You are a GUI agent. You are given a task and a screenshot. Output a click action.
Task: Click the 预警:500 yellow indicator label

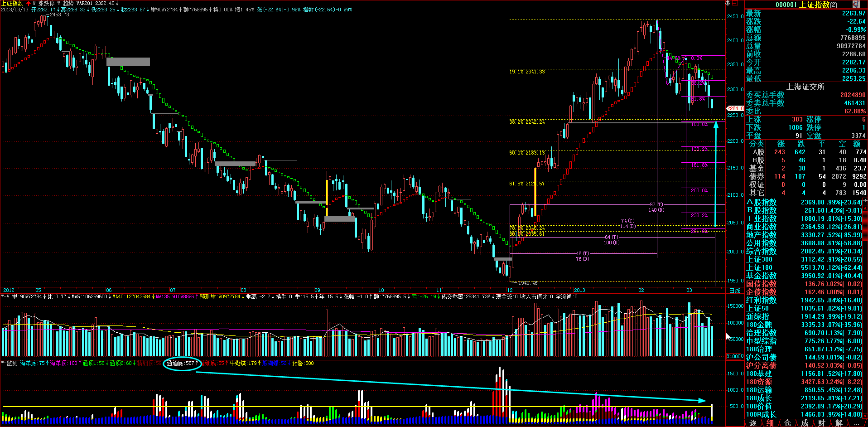303,363
